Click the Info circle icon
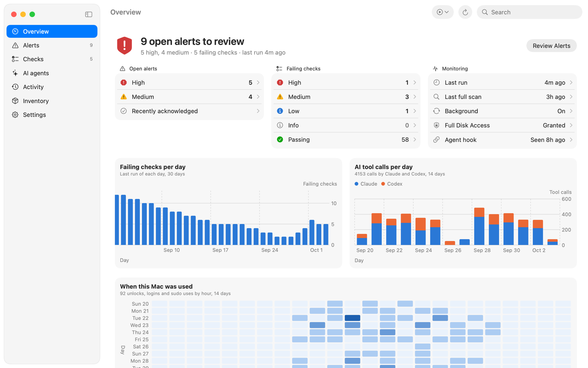588x368 pixels. coord(280,125)
